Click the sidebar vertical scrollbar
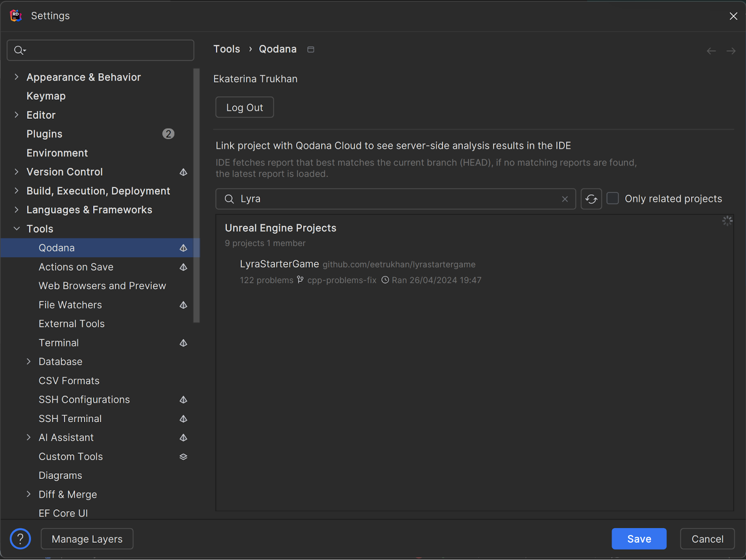 click(196, 196)
